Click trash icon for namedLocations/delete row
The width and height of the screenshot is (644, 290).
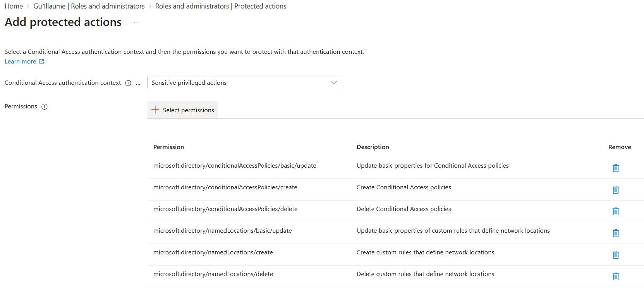616,276
